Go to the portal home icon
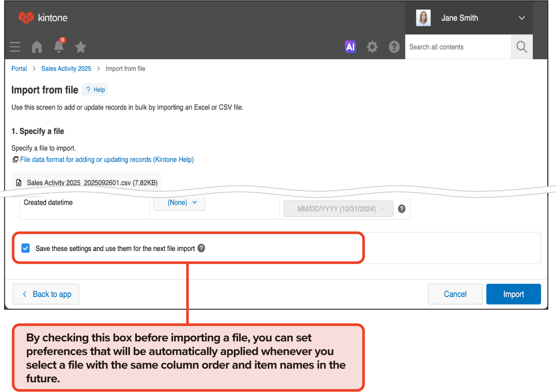 click(37, 47)
